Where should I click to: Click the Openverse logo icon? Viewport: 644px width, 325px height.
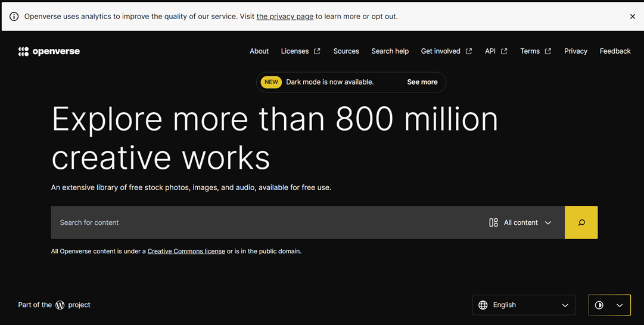(24, 51)
